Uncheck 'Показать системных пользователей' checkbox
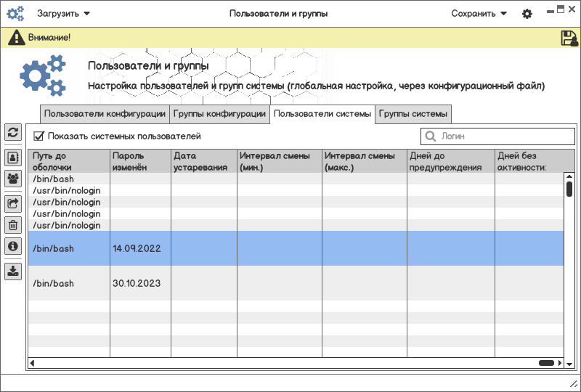This screenshot has width=581, height=392. 39,136
